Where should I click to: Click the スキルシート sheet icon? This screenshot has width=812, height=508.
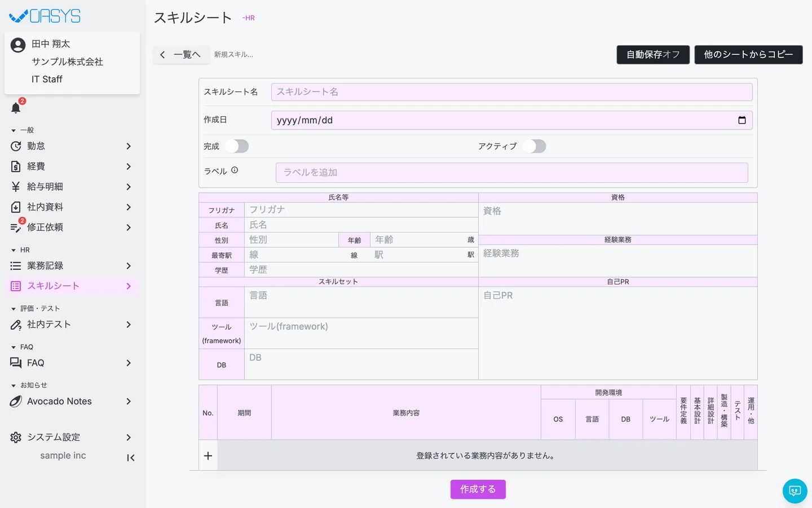(16, 286)
